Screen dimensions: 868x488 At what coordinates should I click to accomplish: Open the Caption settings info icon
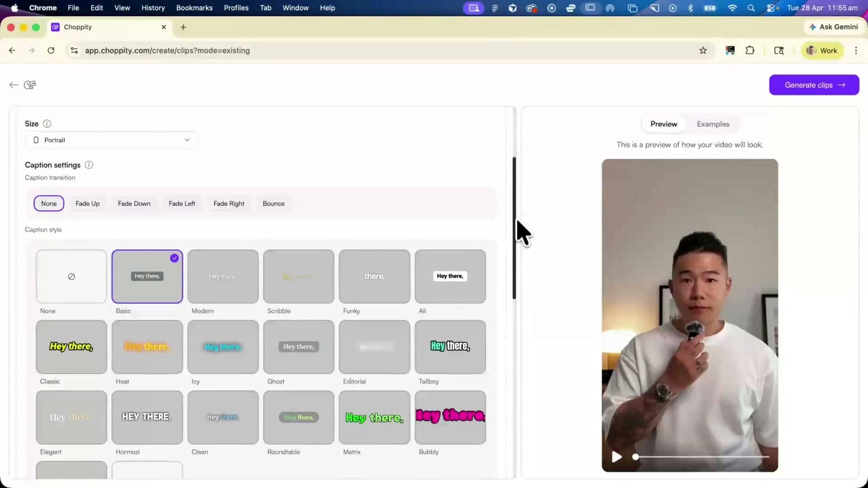pos(89,165)
